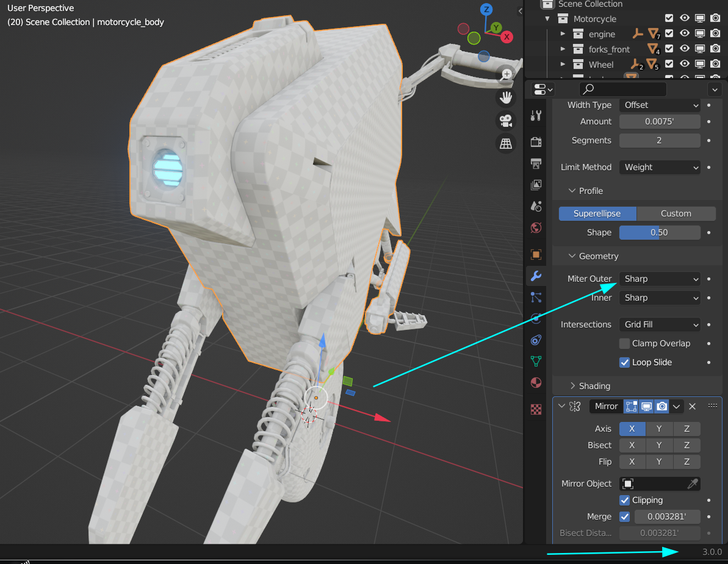Select the Superellipse profile tab

597,214
